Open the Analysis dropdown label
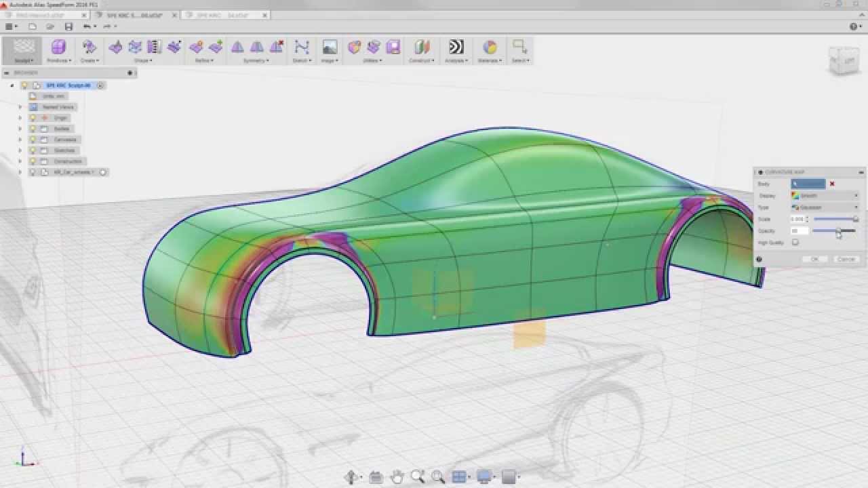Screen dimensions: 868x488 coord(456,60)
